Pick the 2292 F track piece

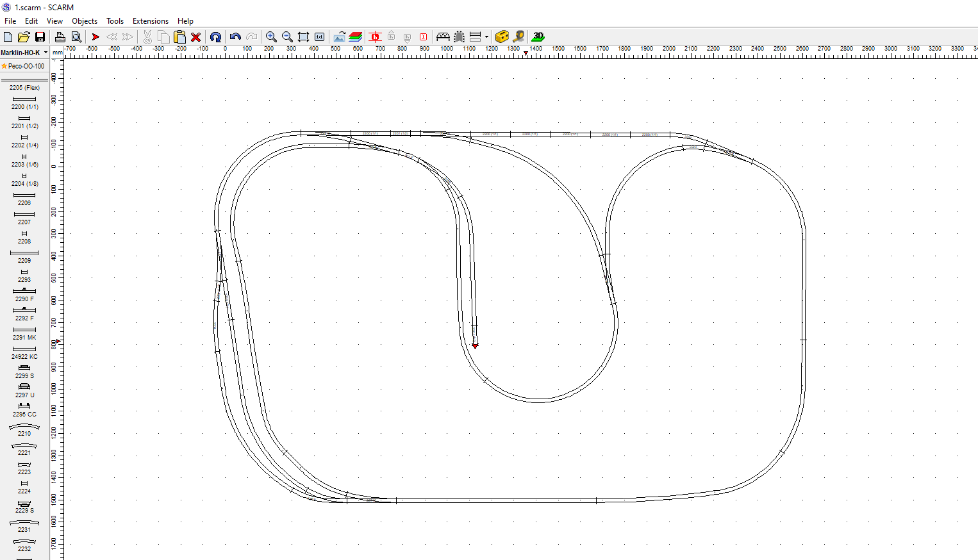pyautogui.click(x=24, y=314)
